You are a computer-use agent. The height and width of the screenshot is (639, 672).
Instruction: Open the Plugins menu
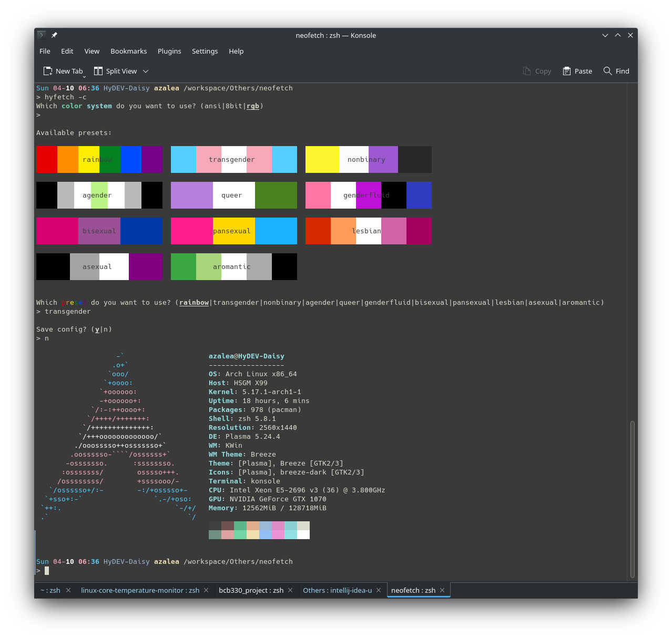(x=169, y=51)
